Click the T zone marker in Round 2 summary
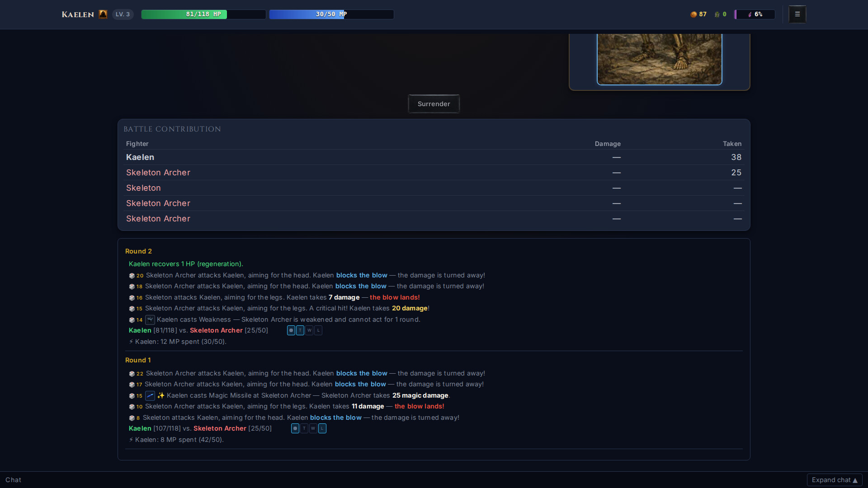 pos(300,330)
